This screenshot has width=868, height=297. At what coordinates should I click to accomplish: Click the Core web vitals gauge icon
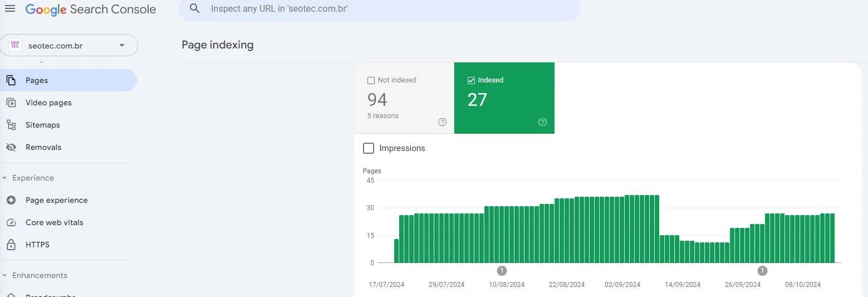[x=11, y=222]
